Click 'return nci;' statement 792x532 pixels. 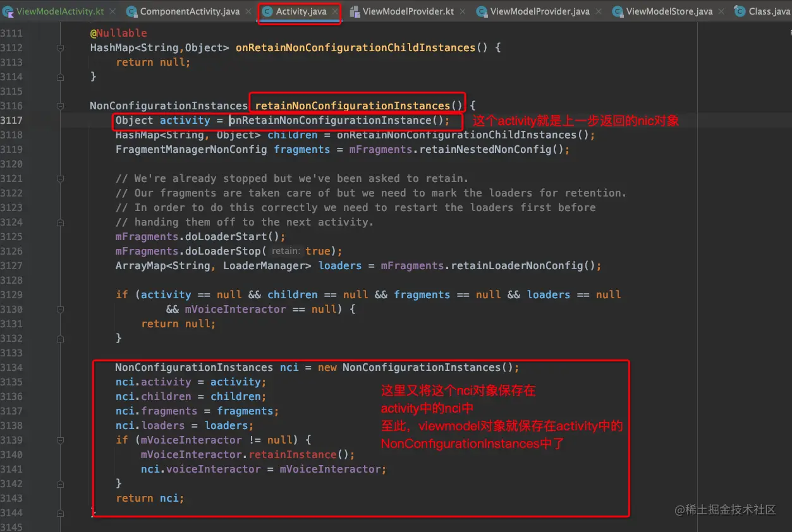click(150, 498)
